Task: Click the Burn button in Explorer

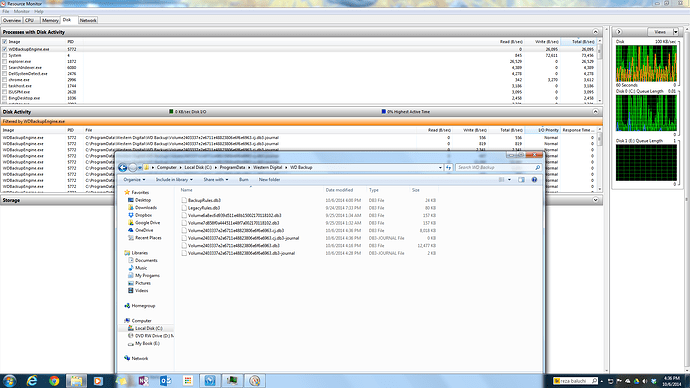Action: coord(244,180)
